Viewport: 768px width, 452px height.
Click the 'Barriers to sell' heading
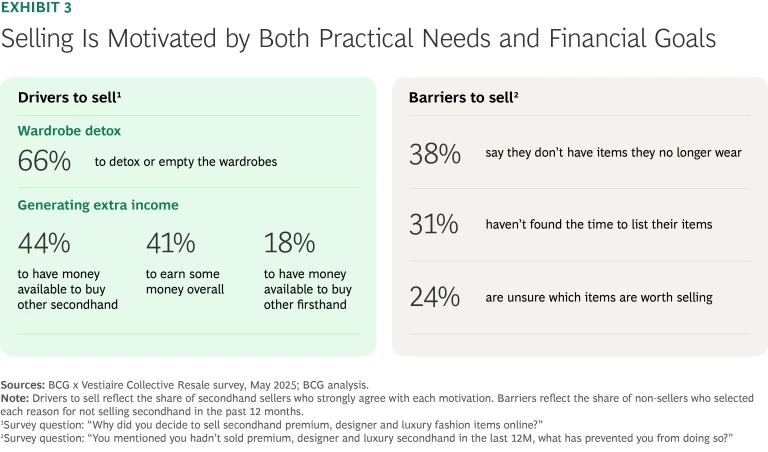pyautogui.click(x=462, y=97)
